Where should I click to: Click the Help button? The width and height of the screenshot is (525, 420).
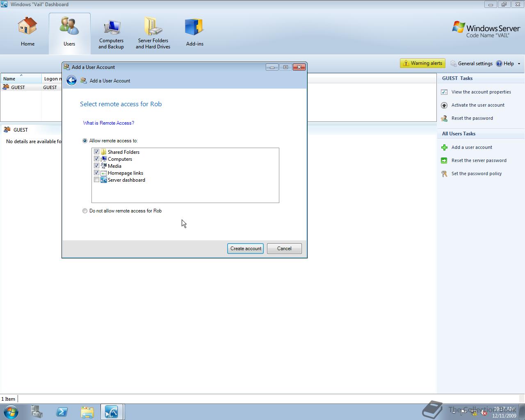click(505, 64)
